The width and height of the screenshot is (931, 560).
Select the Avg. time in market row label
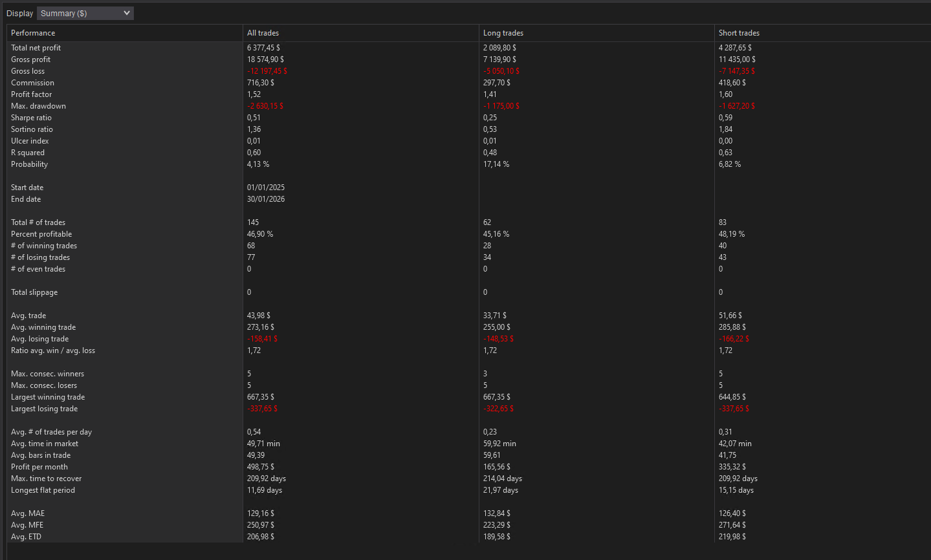45,443
